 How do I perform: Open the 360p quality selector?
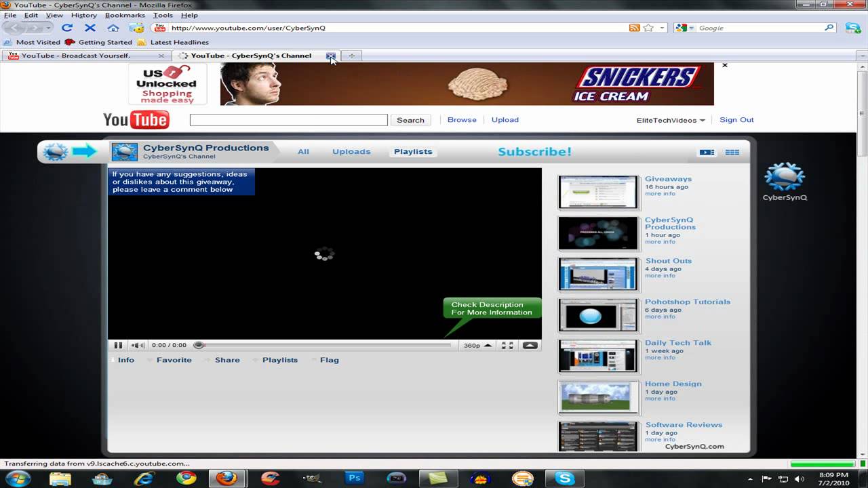(x=477, y=345)
